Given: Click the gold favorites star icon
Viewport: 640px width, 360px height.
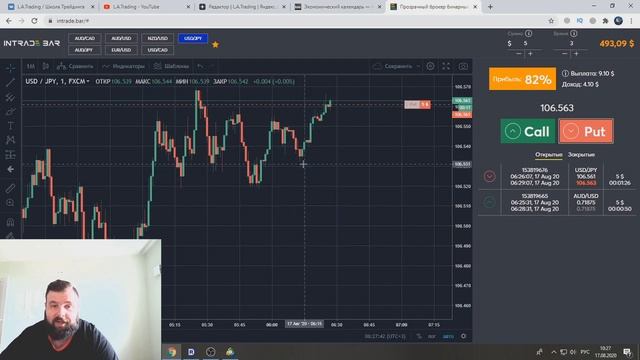Looking at the screenshot, I should click(216, 44).
